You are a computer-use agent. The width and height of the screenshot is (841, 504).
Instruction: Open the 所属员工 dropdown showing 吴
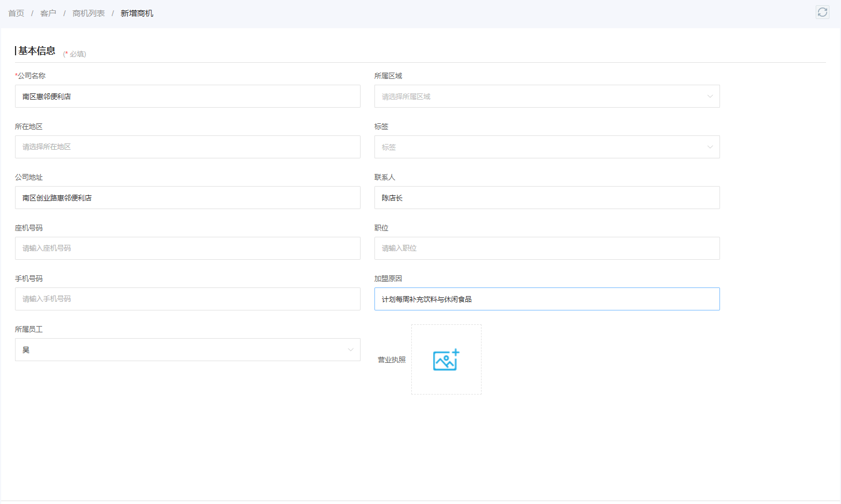click(187, 350)
